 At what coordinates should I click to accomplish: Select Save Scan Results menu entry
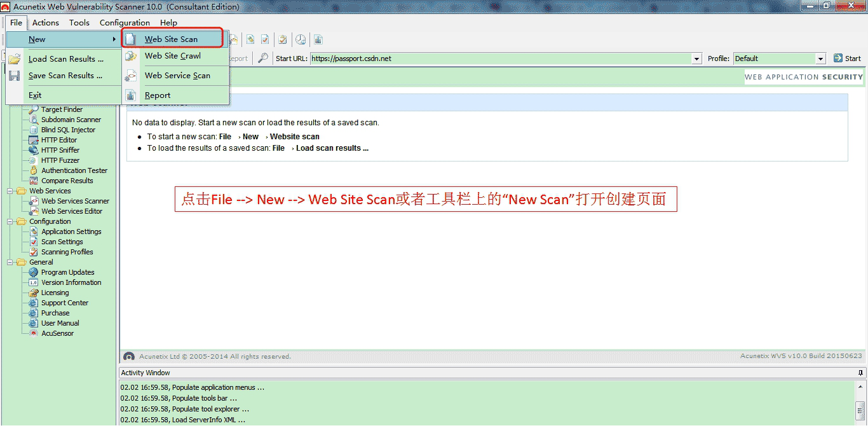[x=64, y=76]
